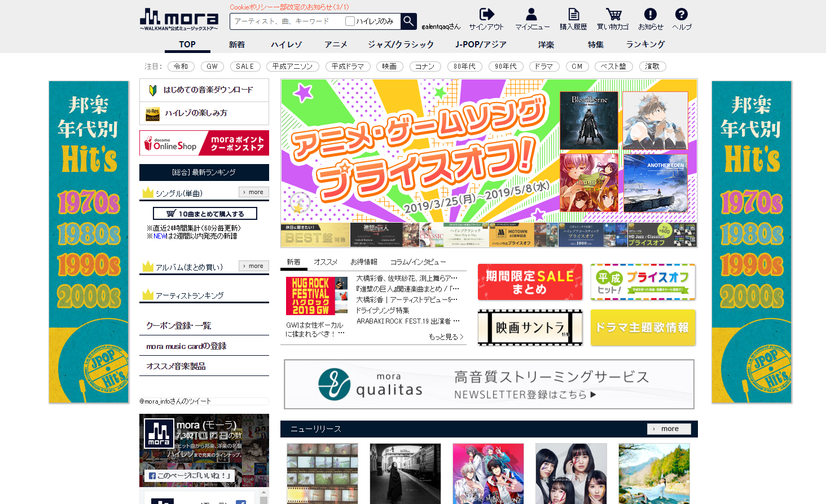
Task: Expand more for アルバム ranking
Action: (253, 266)
